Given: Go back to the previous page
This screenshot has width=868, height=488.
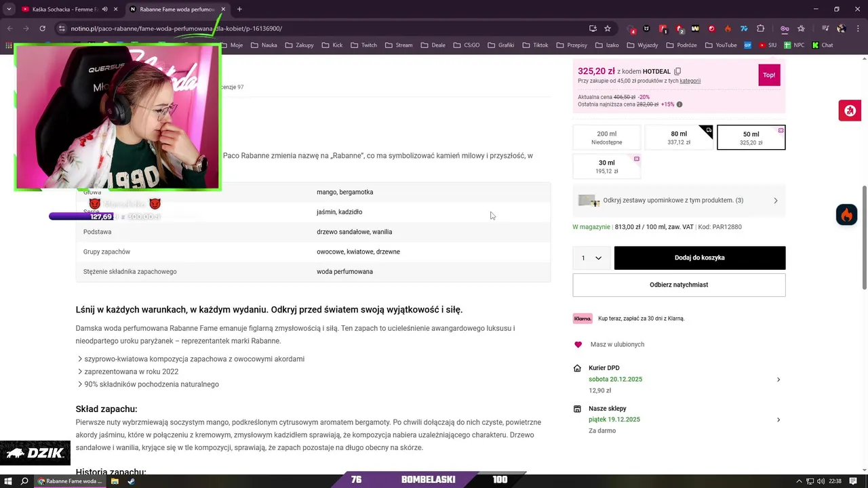Looking at the screenshot, I should click(x=10, y=28).
